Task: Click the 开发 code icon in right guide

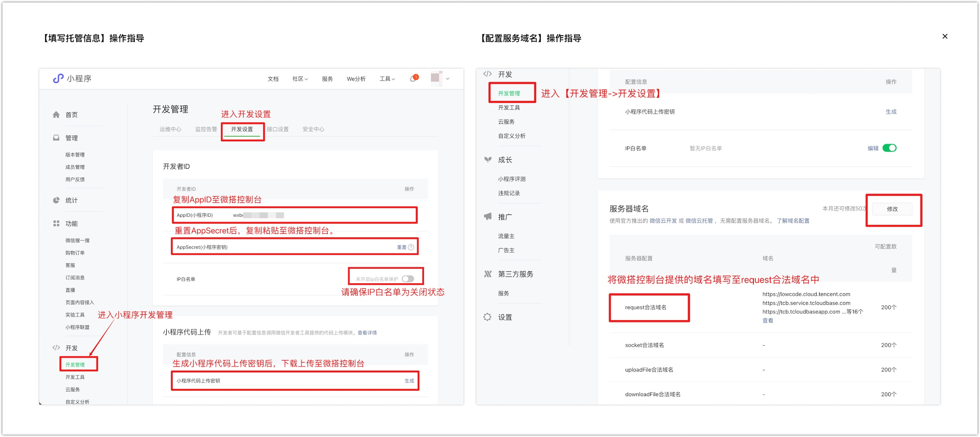Action: (487, 74)
